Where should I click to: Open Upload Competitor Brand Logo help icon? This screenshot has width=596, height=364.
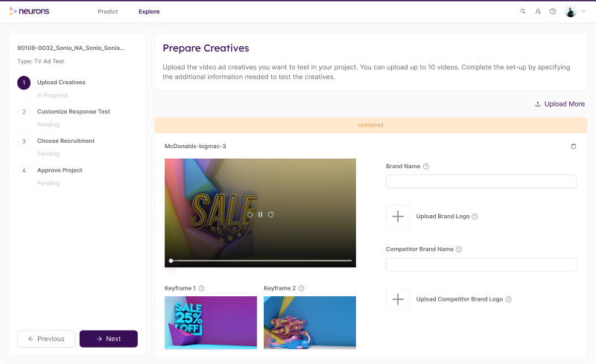click(x=509, y=299)
